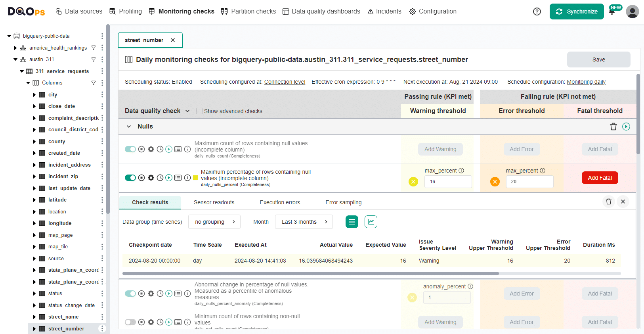Screen dimensions: 644x334
Task: Expand the america_health_rankings schema
Action: coord(15,48)
